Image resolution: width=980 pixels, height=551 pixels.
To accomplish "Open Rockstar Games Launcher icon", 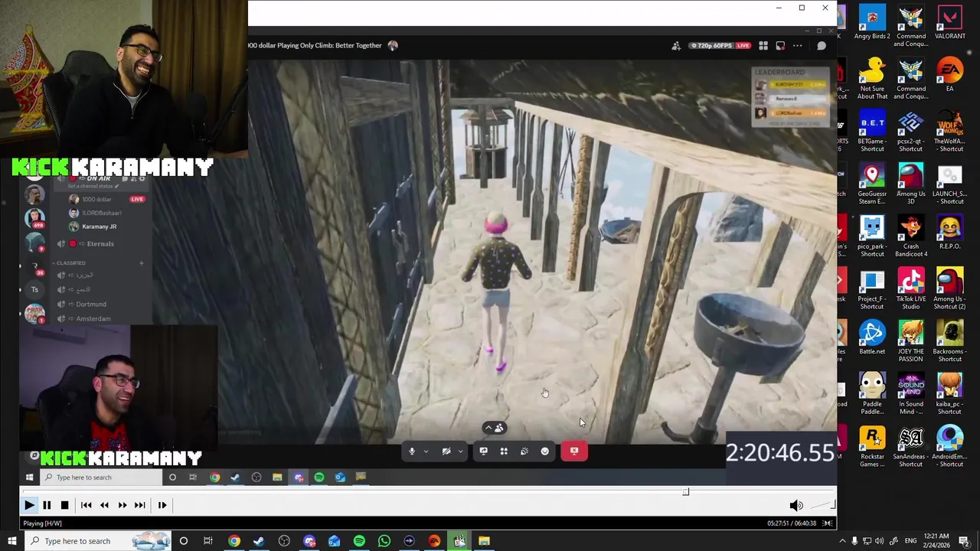I will click(x=872, y=447).
